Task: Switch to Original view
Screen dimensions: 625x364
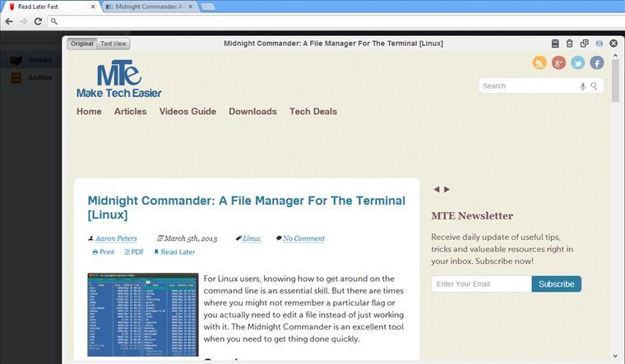Action: (x=82, y=44)
